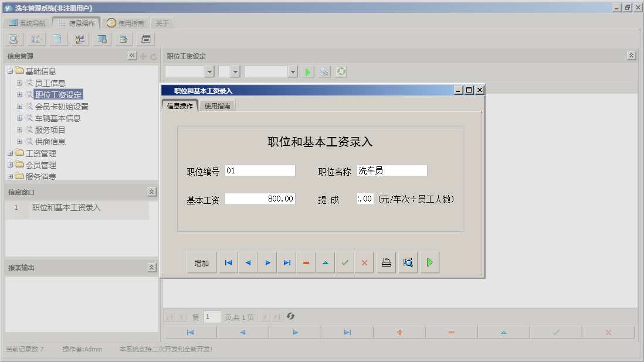
Task: Jump to last record using navigation icon
Action: click(287, 262)
